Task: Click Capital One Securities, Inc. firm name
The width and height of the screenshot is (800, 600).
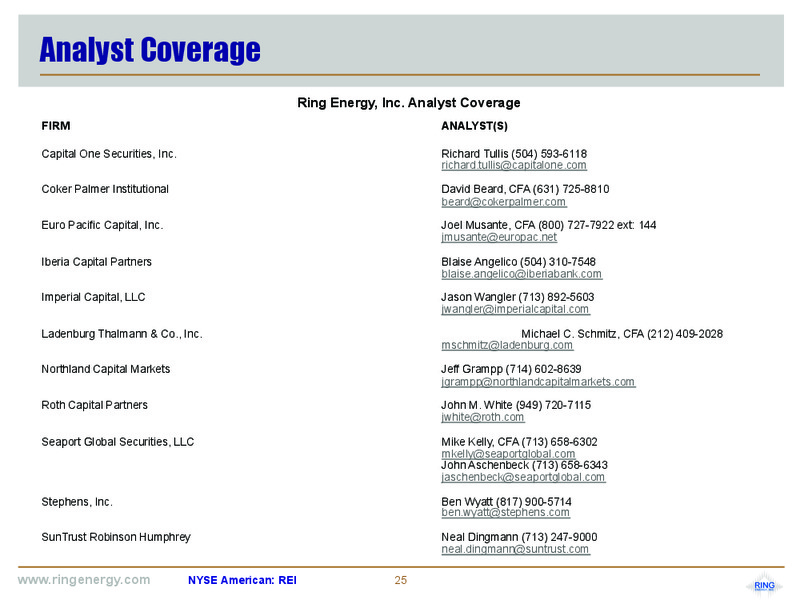Action: (109, 154)
